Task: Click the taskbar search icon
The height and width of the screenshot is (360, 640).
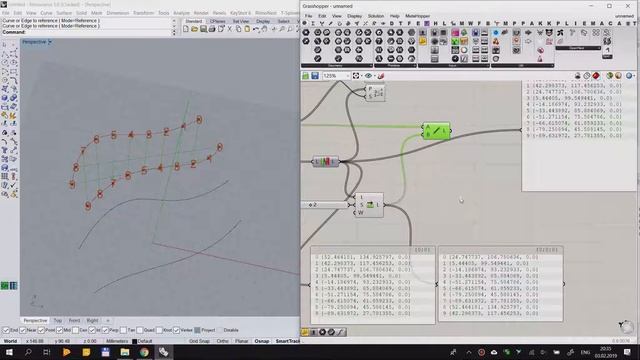Action: point(28,352)
